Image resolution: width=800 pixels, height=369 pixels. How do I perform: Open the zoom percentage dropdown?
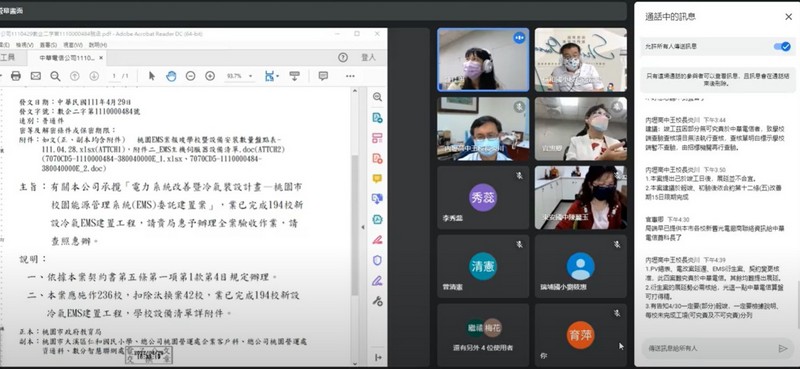[239, 76]
